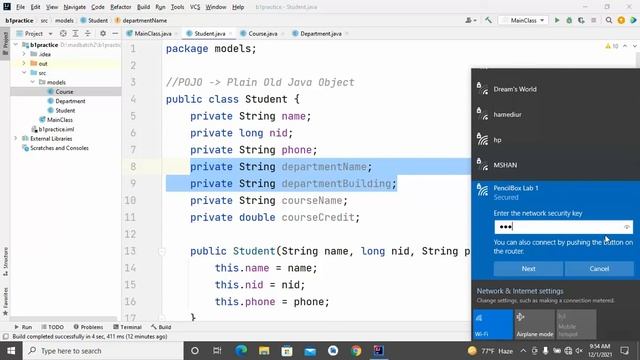Collapse the models package
The height and width of the screenshot is (360, 640).
pyautogui.click(x=33, y=82)
